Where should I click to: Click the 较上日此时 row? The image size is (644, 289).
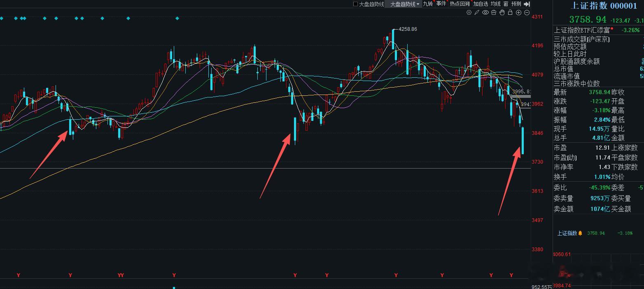598,54
